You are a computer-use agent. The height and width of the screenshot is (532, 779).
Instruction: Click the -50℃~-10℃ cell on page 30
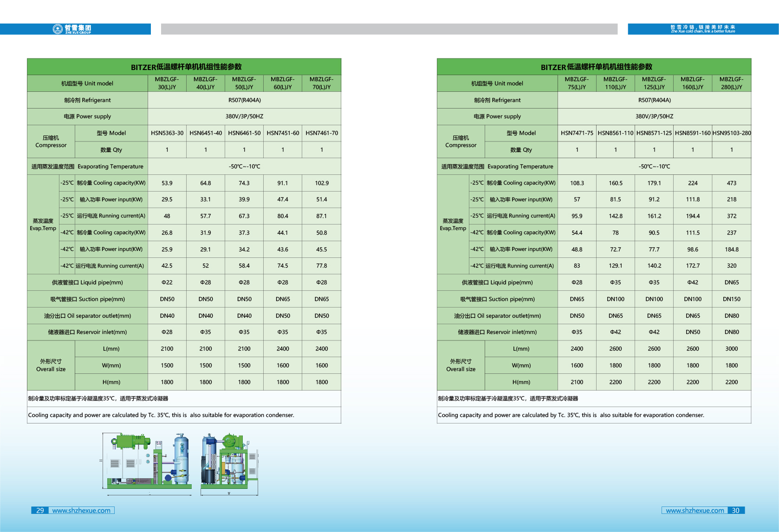point(654,167)
